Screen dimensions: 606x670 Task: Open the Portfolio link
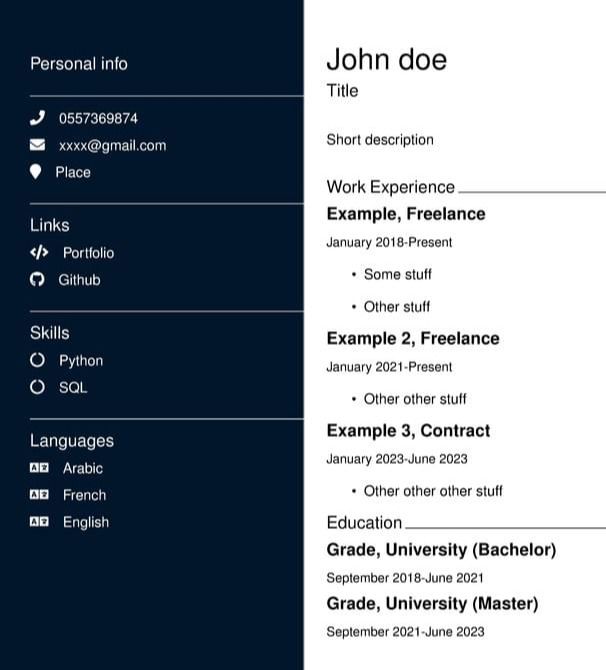pyautogui.click(x=88, y=253)
